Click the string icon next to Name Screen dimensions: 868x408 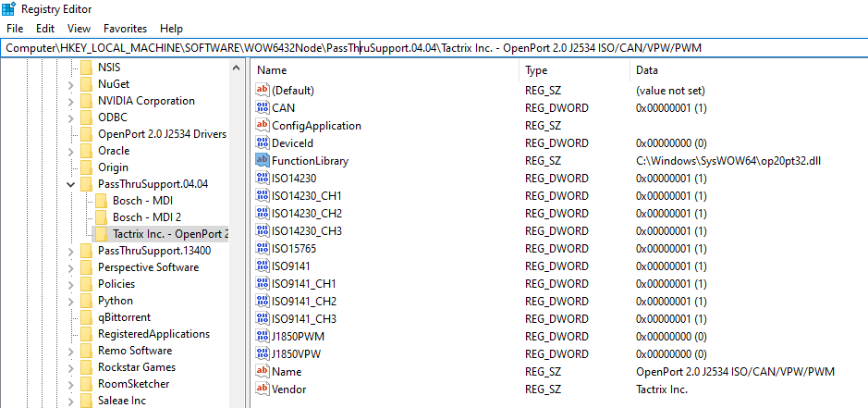pos(263,371)
